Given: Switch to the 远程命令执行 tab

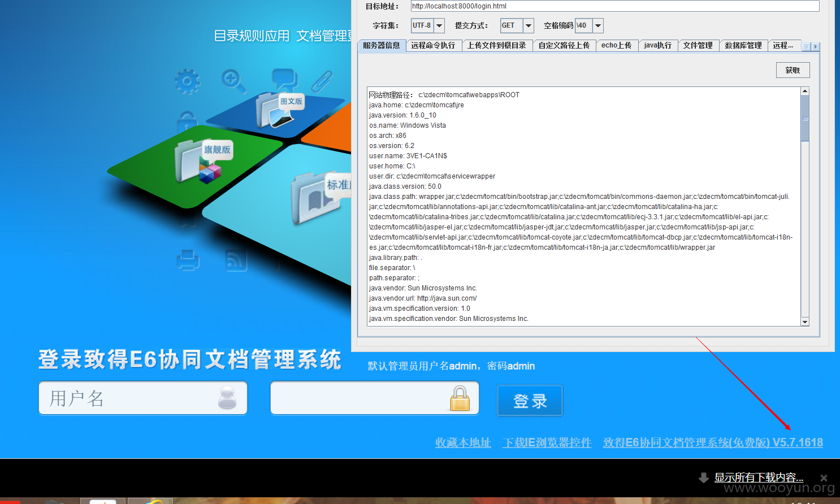Looking at the screenshot, I should [433, 45].
